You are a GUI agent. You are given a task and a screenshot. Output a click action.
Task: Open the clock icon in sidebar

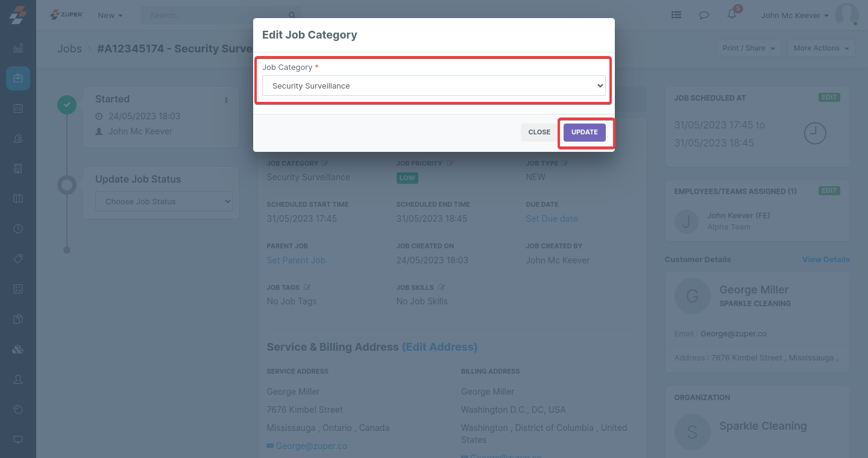pyautogui.click(x=18, y=229)
